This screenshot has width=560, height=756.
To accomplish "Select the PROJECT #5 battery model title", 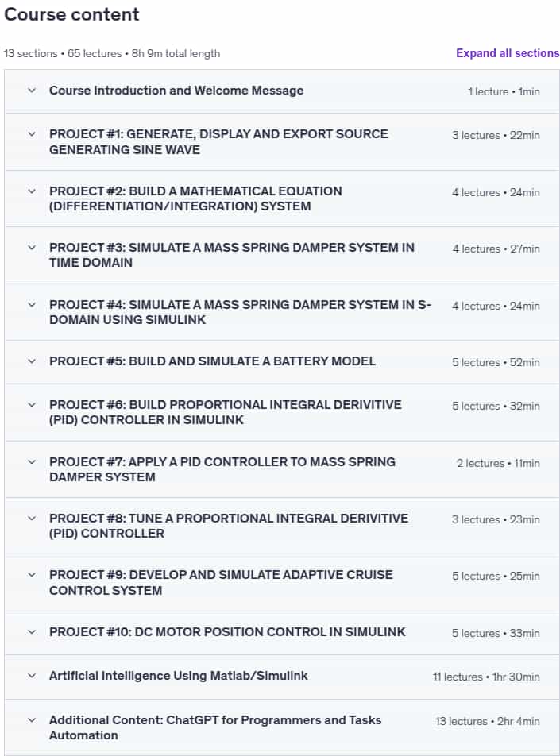I will tap(212, 361).
